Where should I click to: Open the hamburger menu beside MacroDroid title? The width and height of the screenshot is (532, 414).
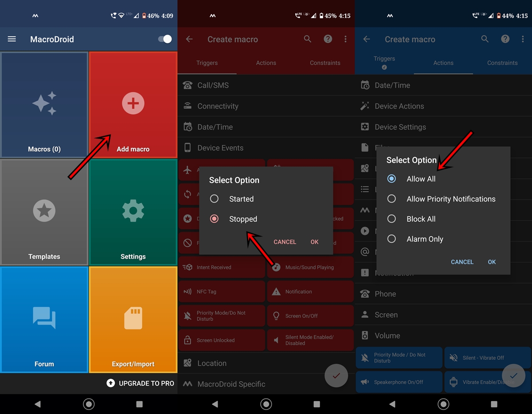tap(12, 39)
